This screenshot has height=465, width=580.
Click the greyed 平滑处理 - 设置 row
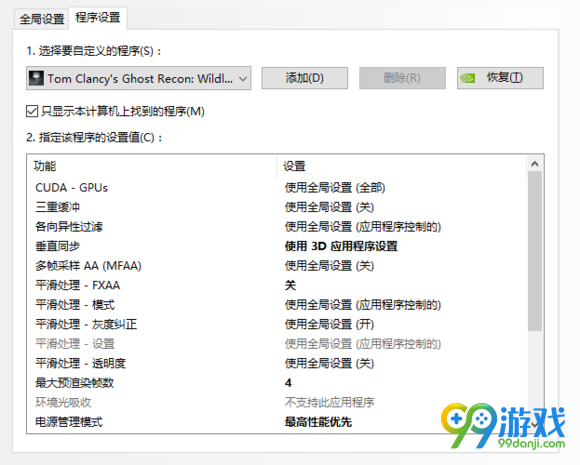coord(277,344)
